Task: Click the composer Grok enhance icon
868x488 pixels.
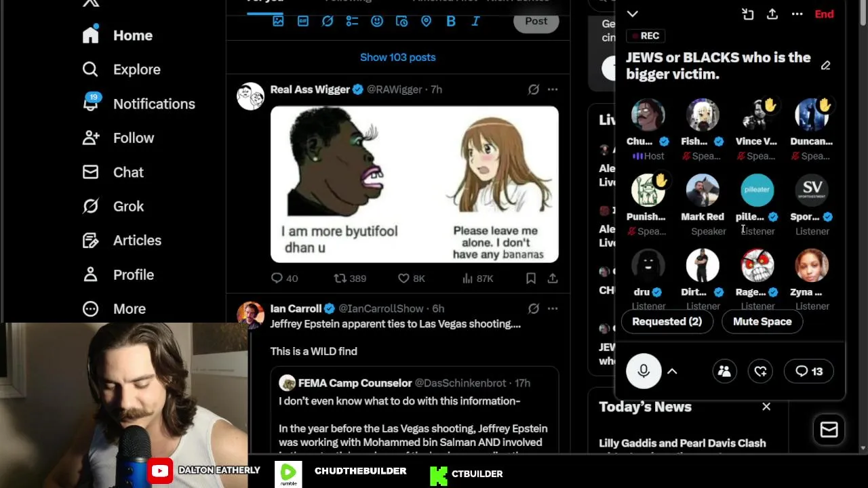Action: (x=328, y=21)
